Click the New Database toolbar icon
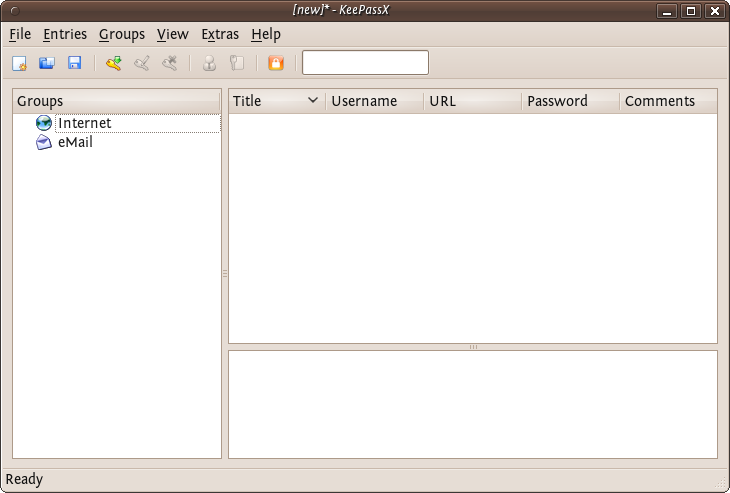 19,63
